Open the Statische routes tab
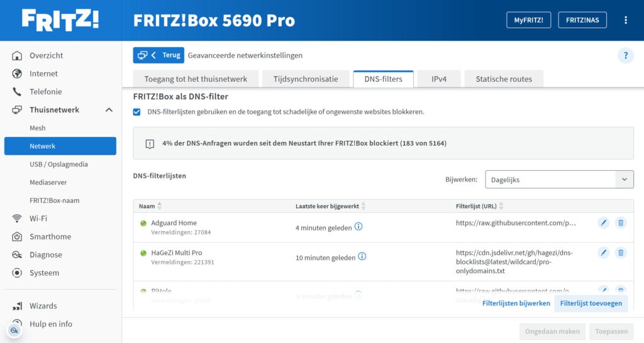644x343 pixels. coord(504,79)
